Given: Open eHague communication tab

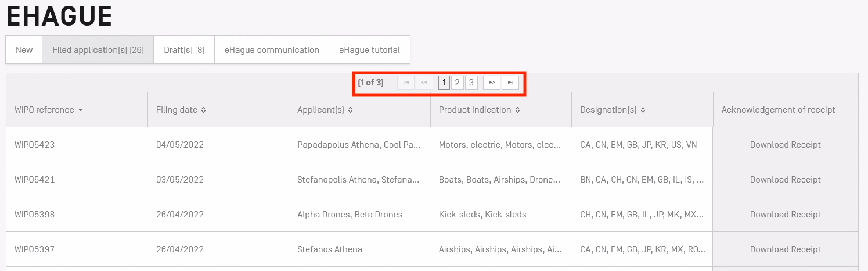Looking at the screenshot, I should click(272, 50).
